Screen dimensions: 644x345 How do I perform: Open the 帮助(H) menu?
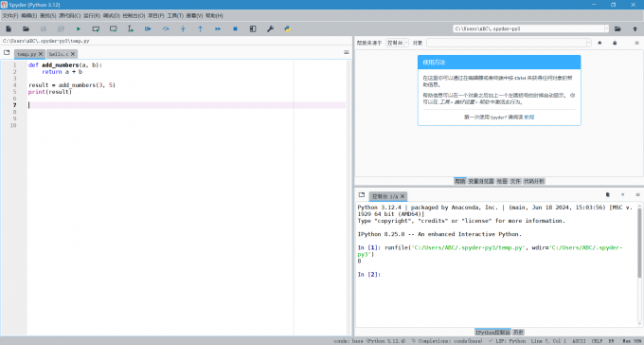(214, 15)
